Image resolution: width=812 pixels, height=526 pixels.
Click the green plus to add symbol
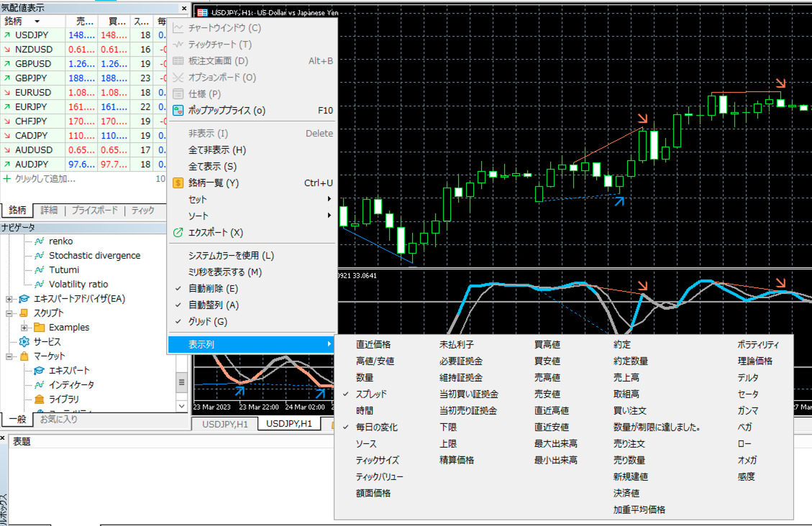pos(7,178)
